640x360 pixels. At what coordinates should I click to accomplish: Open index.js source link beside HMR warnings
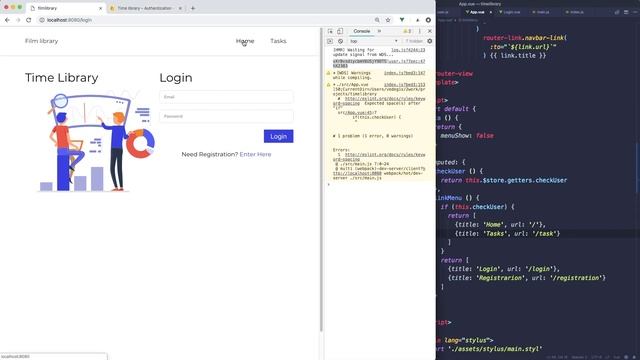[x=404, y=73]
